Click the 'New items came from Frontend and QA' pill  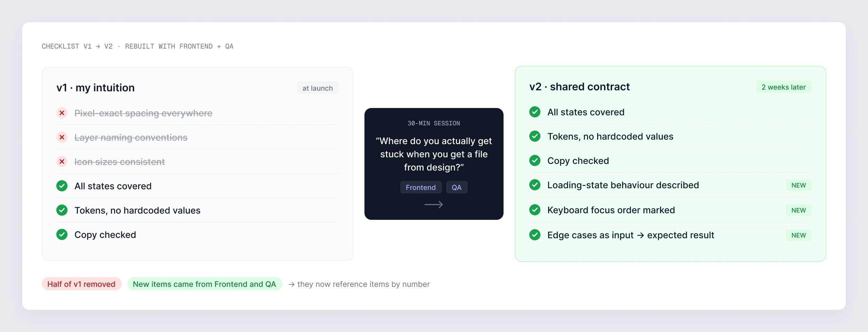point(204,284)
